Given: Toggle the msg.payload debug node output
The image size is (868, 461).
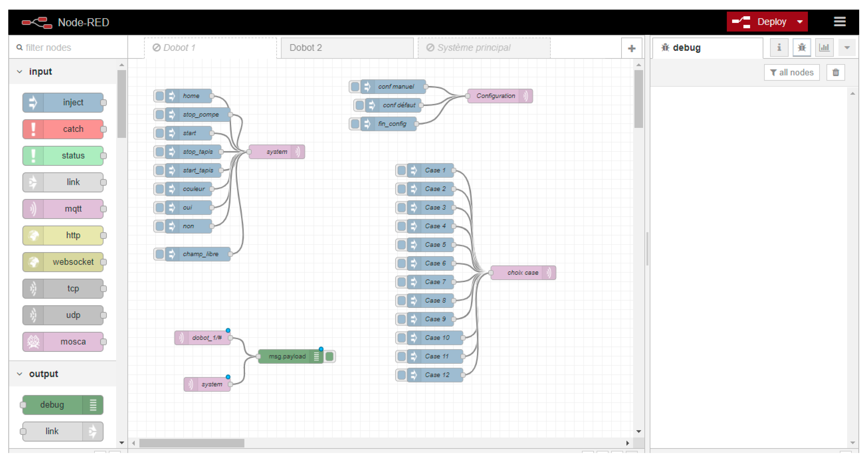Looking at the screenshot, I should pyautogui.click(x=330, y=356).
